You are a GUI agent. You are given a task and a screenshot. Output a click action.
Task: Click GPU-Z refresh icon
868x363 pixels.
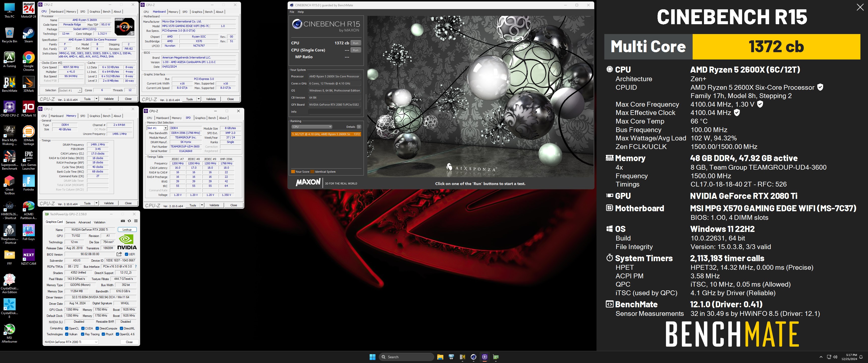[129, 221]
